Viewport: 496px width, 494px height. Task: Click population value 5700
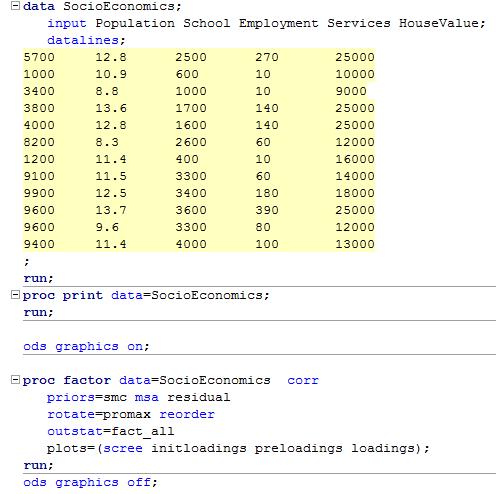coord(39,57)
